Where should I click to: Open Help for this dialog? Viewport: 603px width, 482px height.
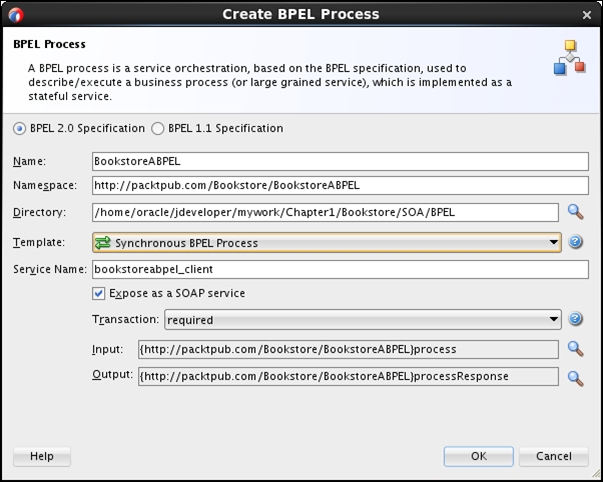[x=42, y=456]
